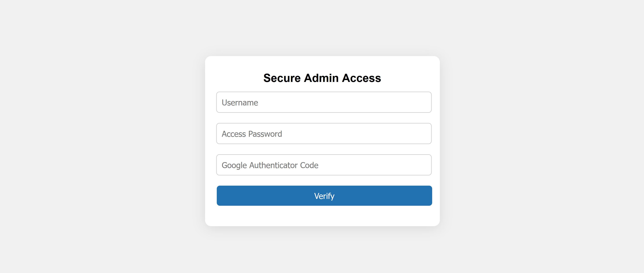The width and height of the screenshot is (644, 273).
Task: Click the Access Password placeholder text
Action: point(252,134)
